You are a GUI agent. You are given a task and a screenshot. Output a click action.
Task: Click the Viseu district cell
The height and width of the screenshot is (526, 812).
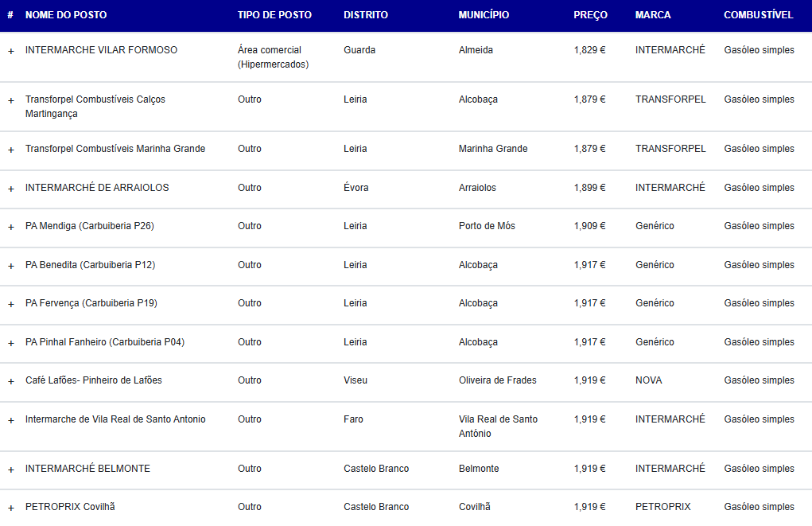coord(355,380)
